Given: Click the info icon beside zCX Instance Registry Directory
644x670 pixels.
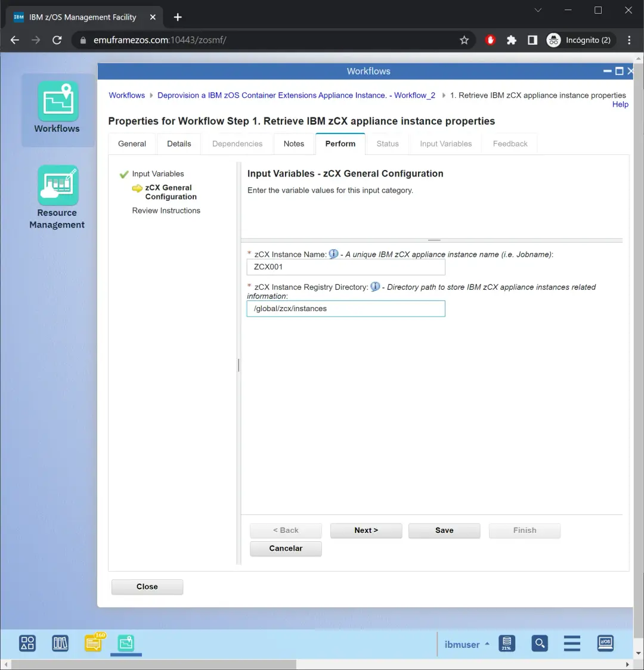Looking at the screenshot, I should point(375,287).
